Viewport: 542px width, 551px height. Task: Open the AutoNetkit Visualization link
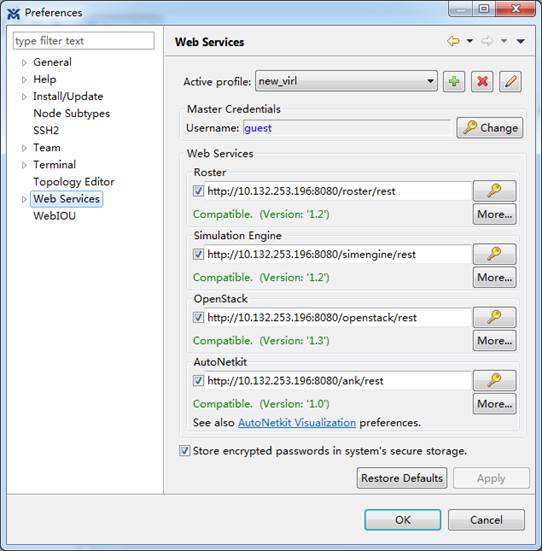point(297,422)
